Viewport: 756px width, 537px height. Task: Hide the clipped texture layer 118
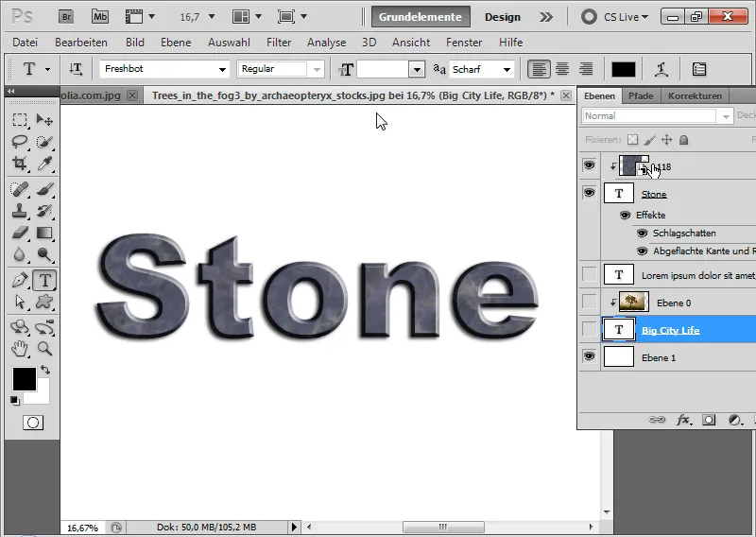[589, 166]
